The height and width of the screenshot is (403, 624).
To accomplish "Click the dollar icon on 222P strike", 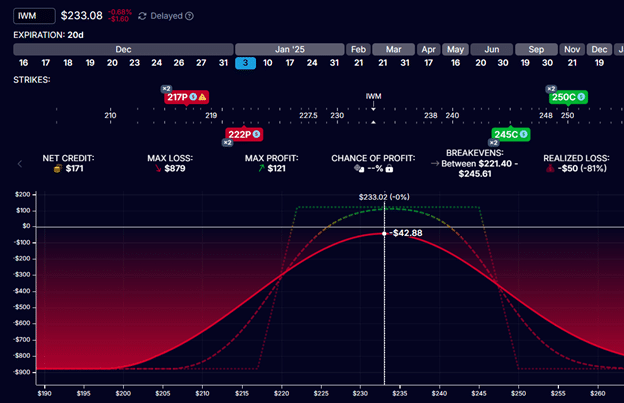I will (x=257, y=134).
